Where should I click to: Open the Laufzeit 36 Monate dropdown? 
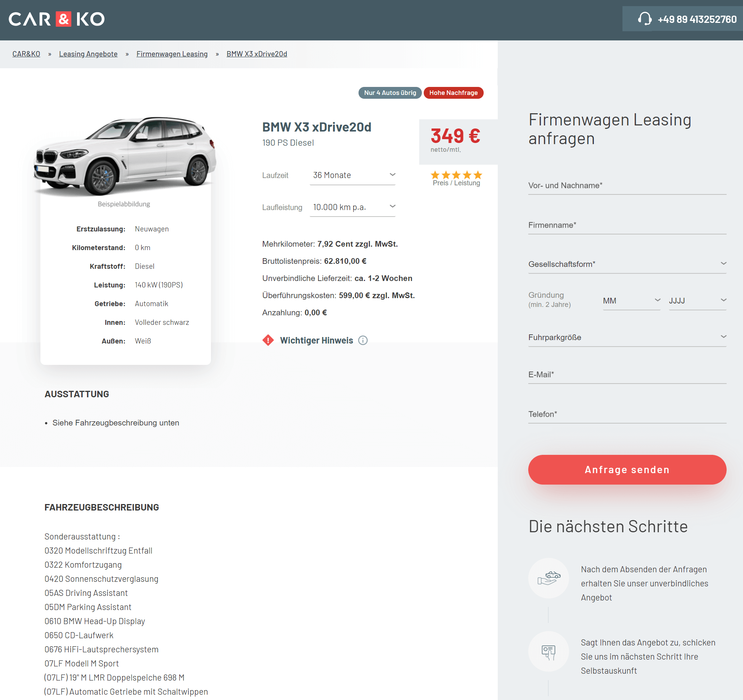(352, 175)
